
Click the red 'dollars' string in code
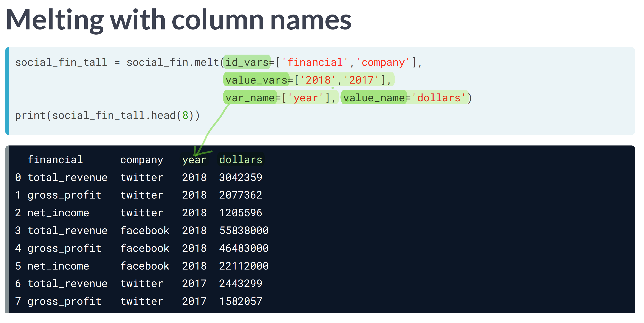(x=439, y=98)
